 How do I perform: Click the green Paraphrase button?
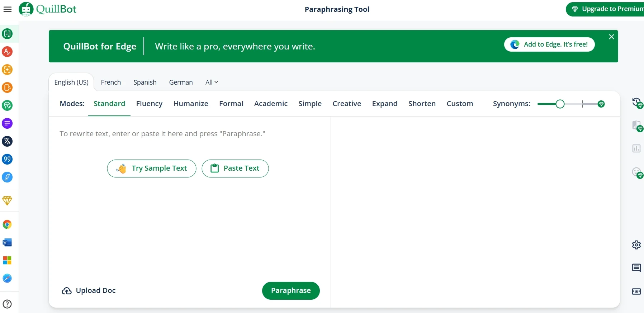pyautogui.click(x=291, y=291)
